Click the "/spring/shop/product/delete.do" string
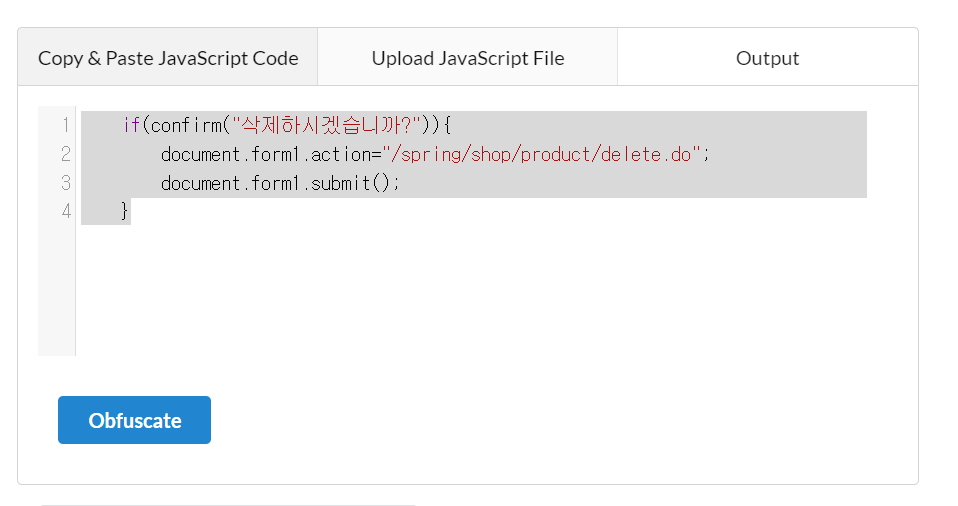This screenshot has height=506, width=958. 541,154
